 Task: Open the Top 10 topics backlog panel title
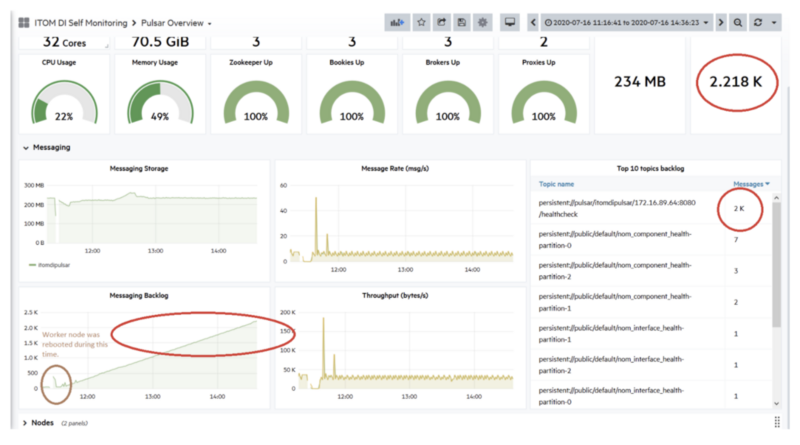click(651, 168)
